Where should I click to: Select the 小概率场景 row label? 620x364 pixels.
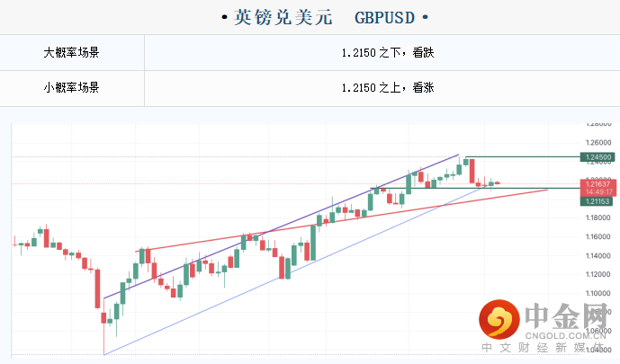click(71, 88)
